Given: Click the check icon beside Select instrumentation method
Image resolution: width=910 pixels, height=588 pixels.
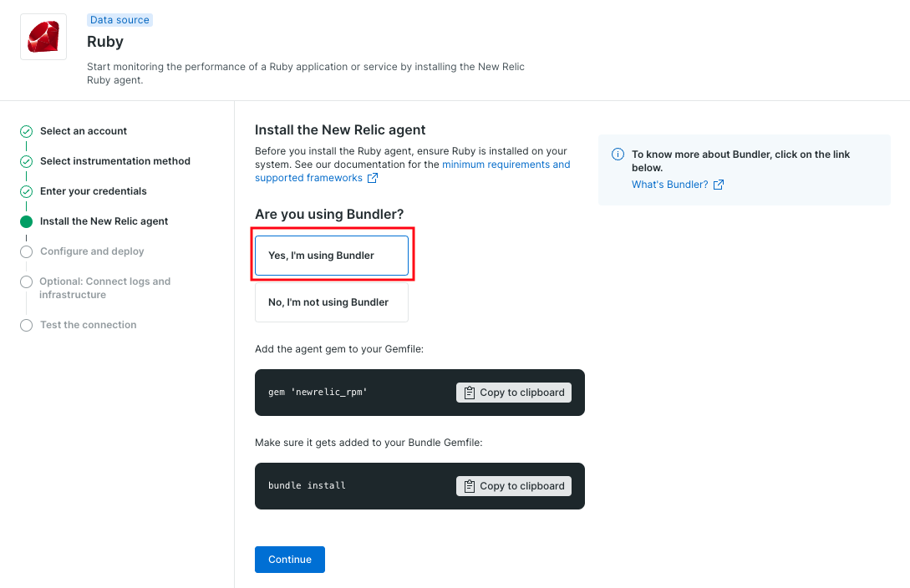Looking at the screenshot, I should [26, 161].
